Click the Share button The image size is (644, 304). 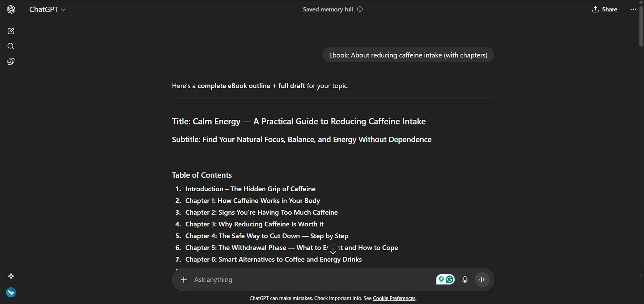604,10
